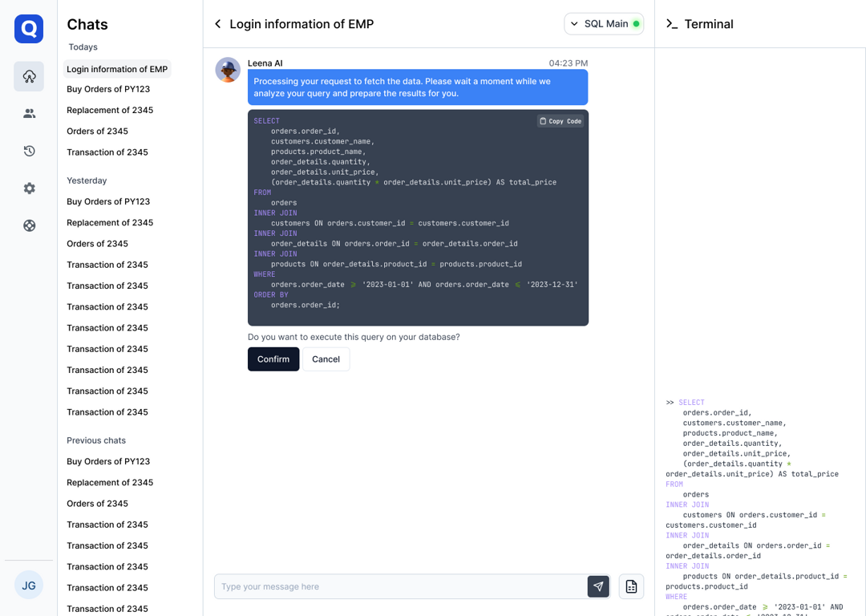Click the send message paper plane icon
The width and height of the screenshot is (866, 616).
(x=598, y=586)
